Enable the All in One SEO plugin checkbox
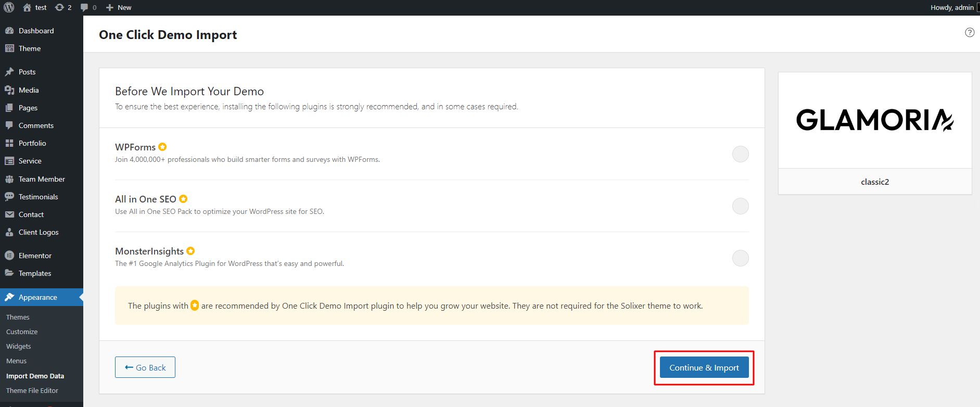The image size is (980, 407). 741,206
